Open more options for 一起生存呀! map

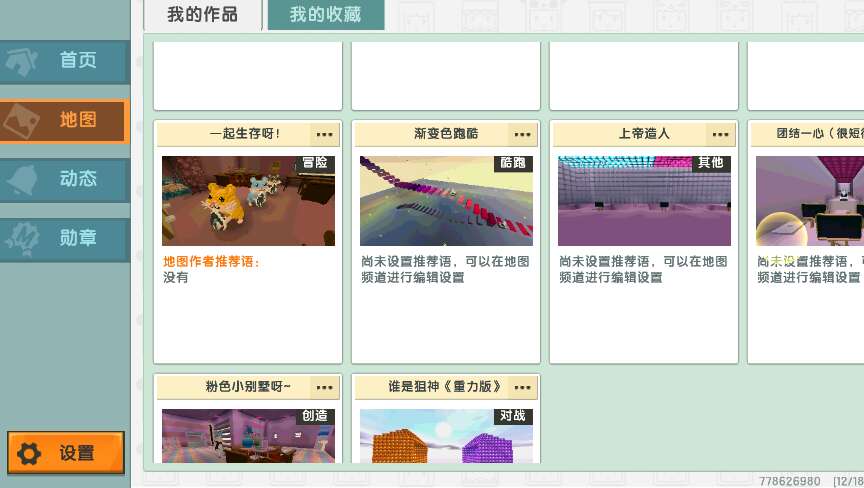(325, 134)
